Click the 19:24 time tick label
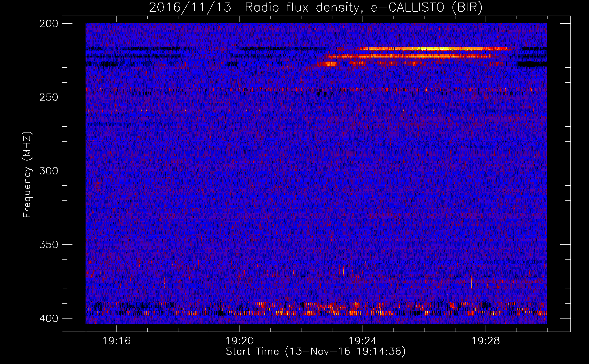Screen dimensions: 589x364 tap(363, 341)
